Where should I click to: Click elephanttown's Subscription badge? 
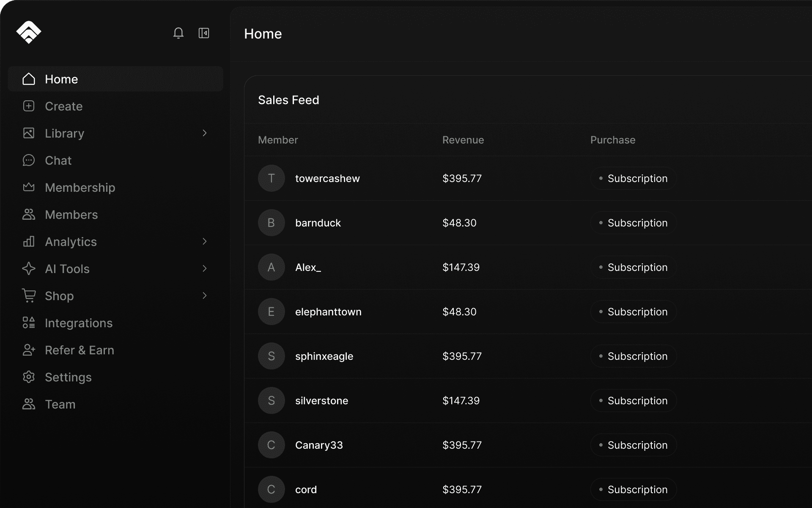pos(633,312)
